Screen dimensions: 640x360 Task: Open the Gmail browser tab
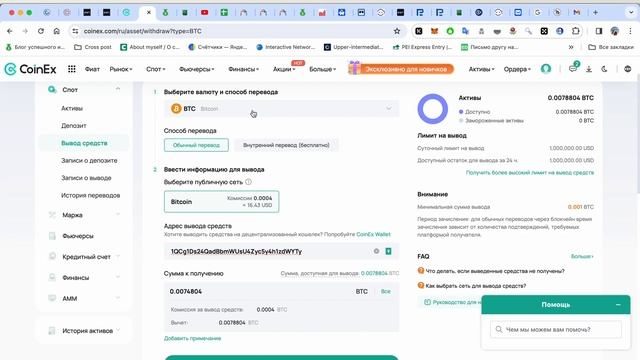576,13
